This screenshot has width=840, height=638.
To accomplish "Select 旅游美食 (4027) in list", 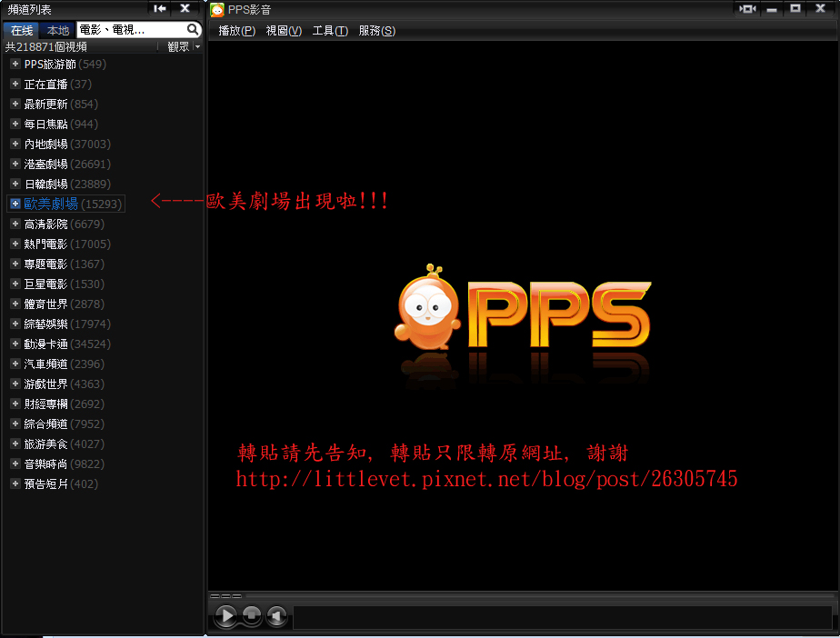I will click(x=65, y=444).
